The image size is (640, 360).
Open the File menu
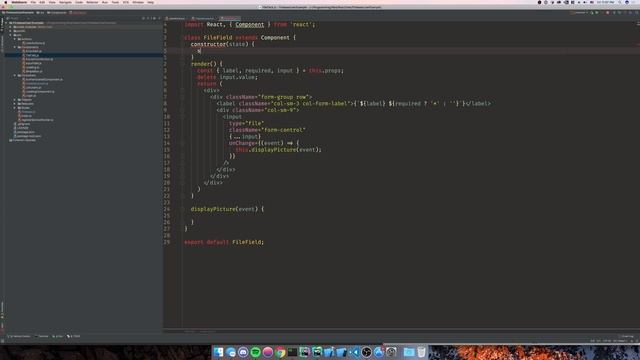33,2
